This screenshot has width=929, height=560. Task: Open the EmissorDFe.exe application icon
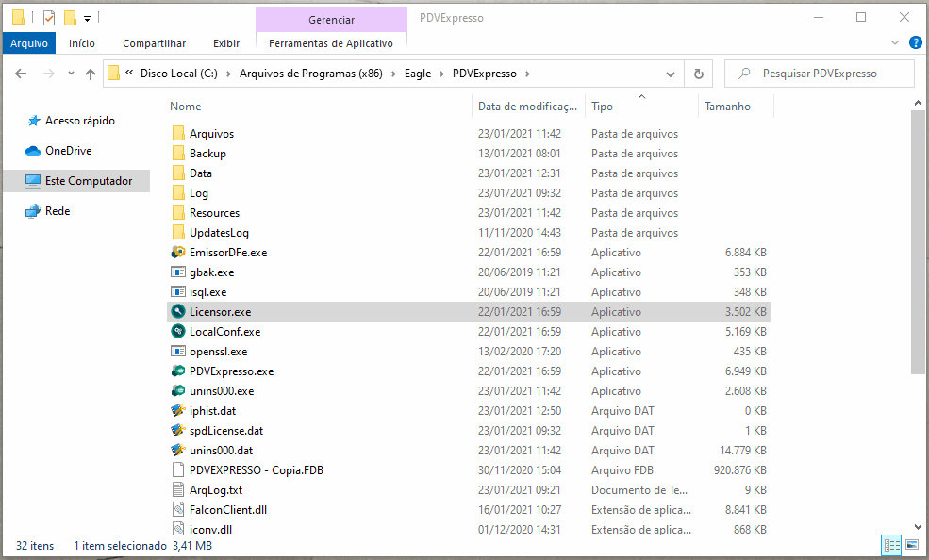click(177, 252)
